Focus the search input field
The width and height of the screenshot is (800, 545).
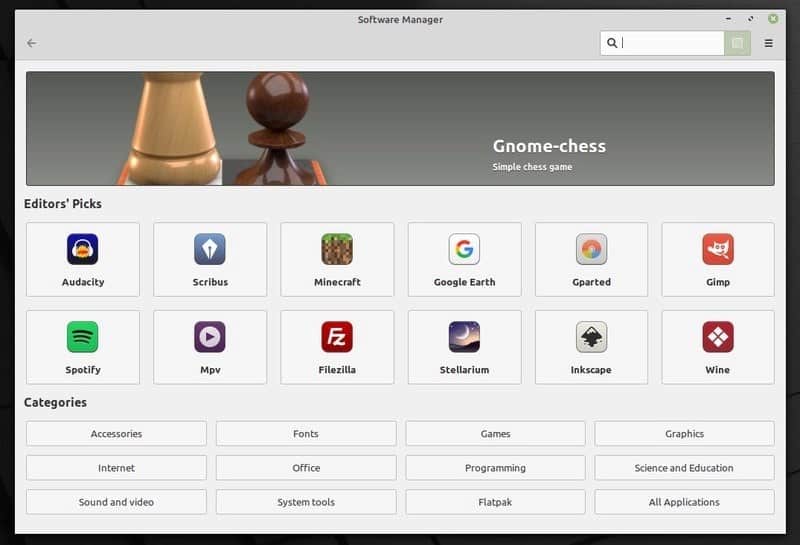coord(670,43)
